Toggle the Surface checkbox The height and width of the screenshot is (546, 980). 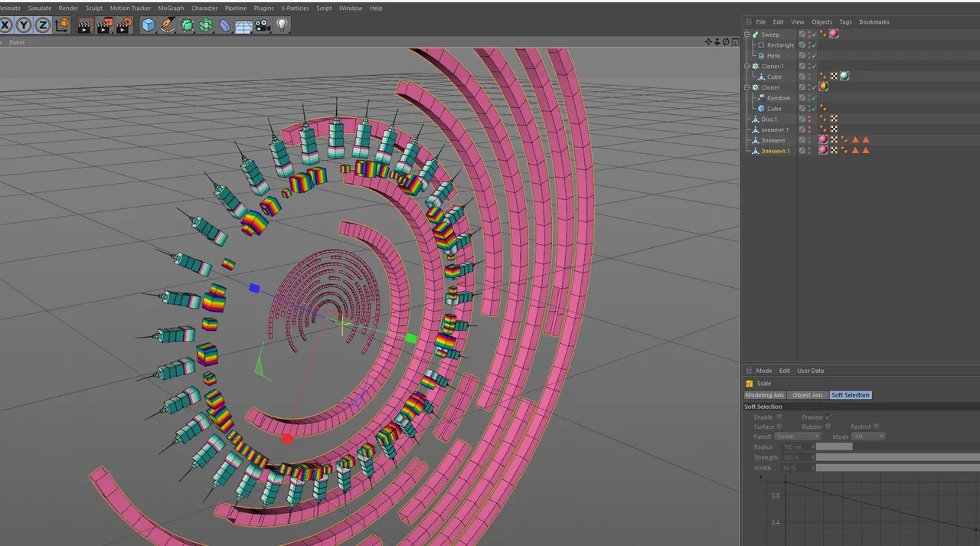tap(779, 427)
